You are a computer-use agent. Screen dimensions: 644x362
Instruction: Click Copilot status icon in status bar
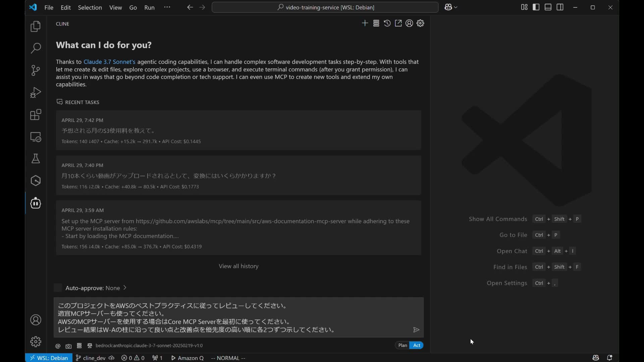coord(596,358)
